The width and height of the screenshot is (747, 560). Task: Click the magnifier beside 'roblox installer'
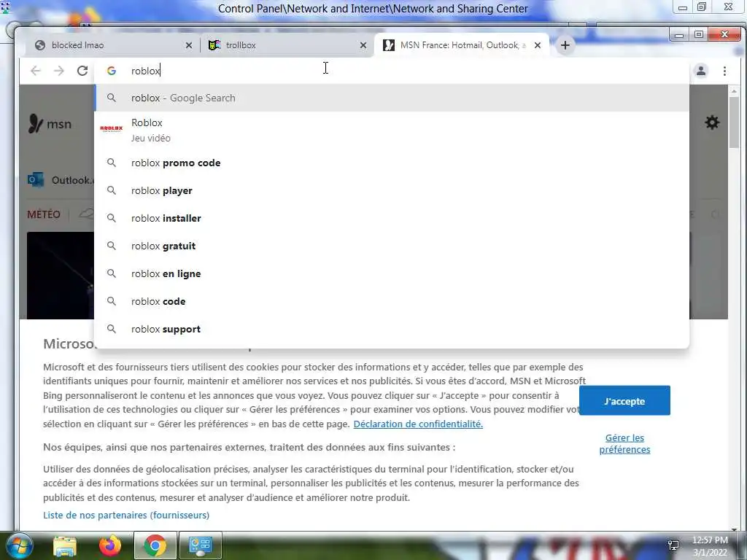click(x=112, y=218)
